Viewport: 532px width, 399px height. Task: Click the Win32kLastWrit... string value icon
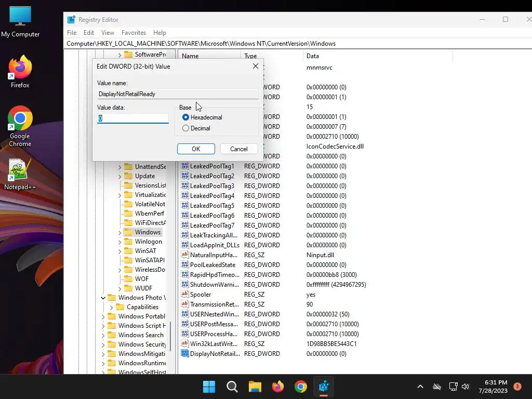pos(184,343)
